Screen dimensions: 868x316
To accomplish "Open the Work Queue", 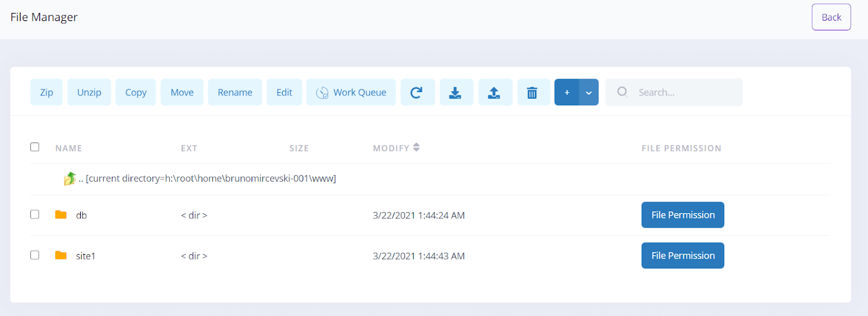I will coord(351,92).
